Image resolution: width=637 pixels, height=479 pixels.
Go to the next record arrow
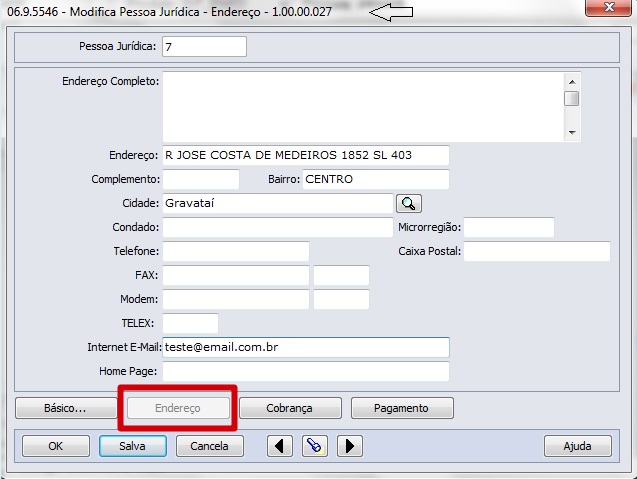tap(350, 446)
